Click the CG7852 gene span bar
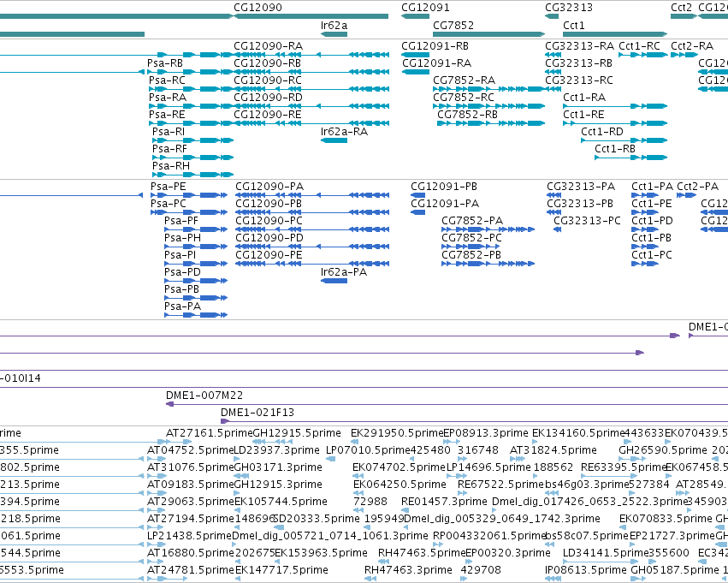Screen dimensions: 728x583 click(x=488, y=34)
